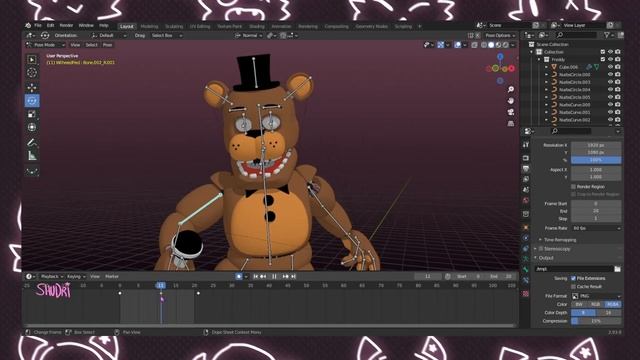Open the Edit menu
The height and width of the screenshot is (360, 640).
coord(50,25)
